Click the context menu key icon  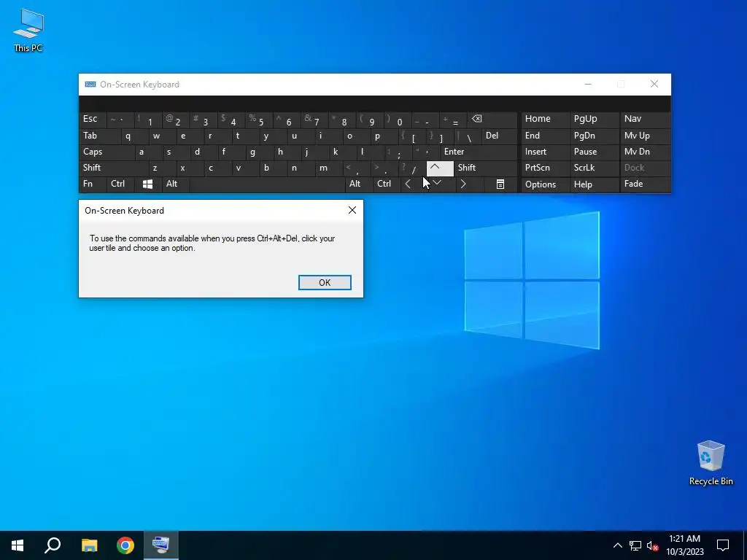500,184
